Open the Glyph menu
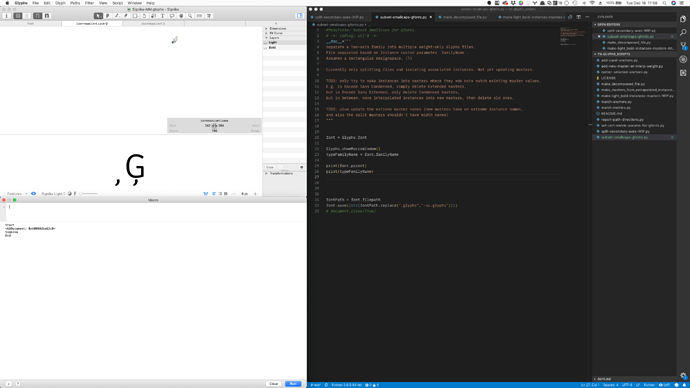Viewport: 690px width, 388px height. pos(60,3)
